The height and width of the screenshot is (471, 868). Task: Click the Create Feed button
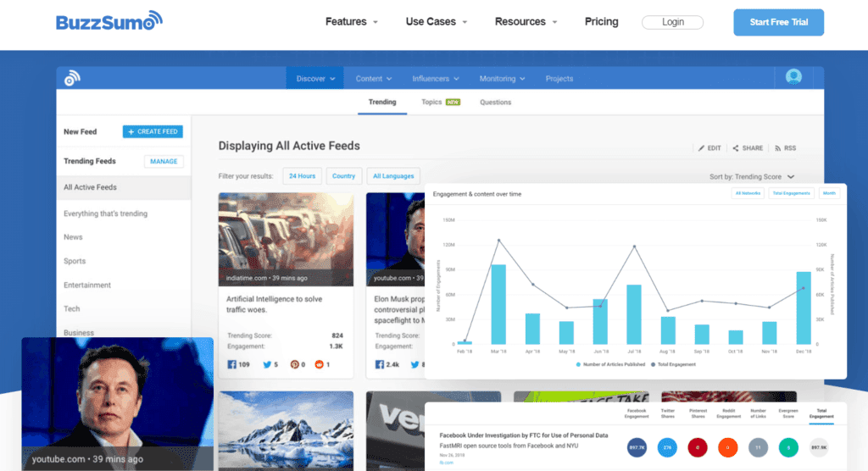[x=153, y=131]
